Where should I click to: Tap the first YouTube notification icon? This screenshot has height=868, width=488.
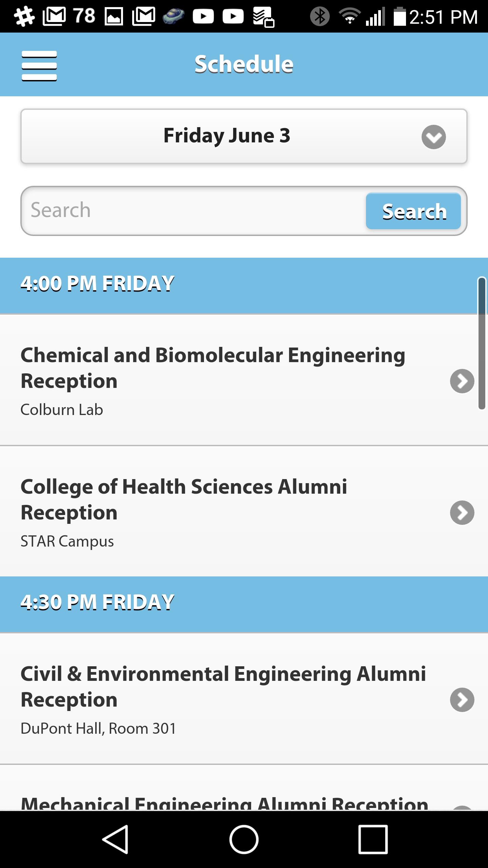[x=203, y=16]
